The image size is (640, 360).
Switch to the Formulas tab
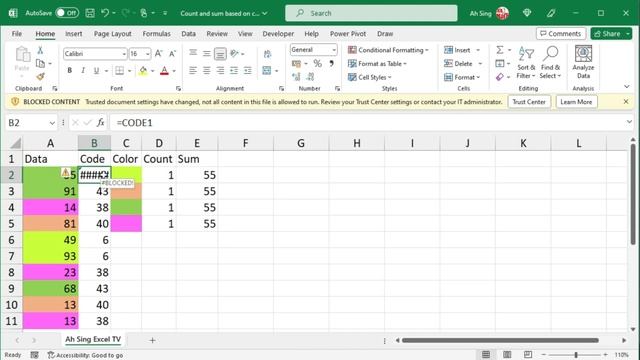click(156, 33)
